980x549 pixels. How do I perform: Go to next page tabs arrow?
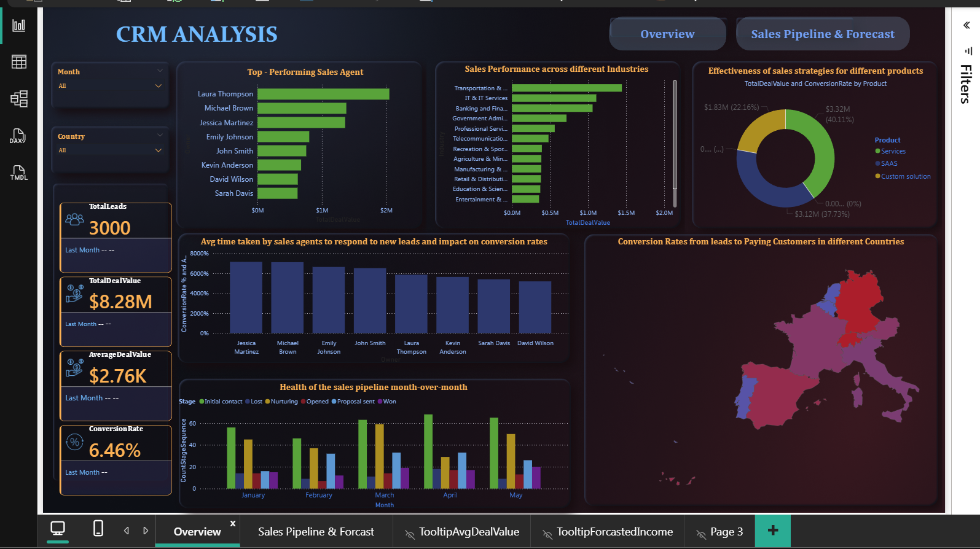tap(146, 531)
